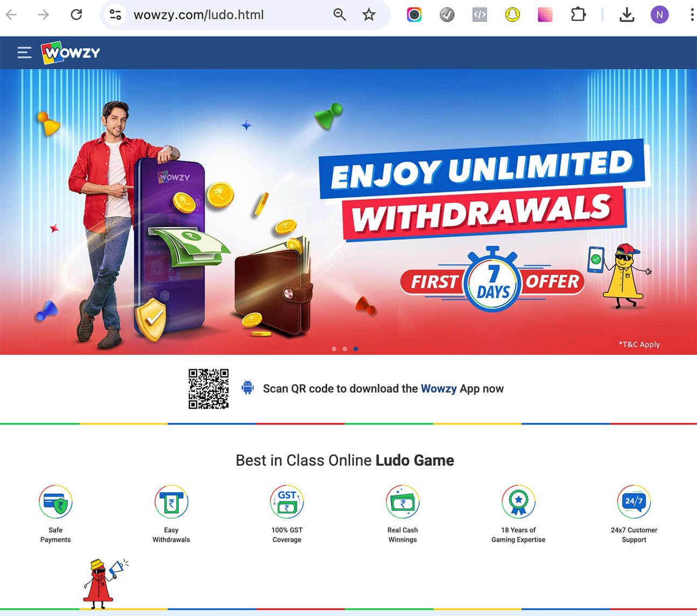View site information icon in address bar
Screen dimensions: 697x616
click(115, 15)
